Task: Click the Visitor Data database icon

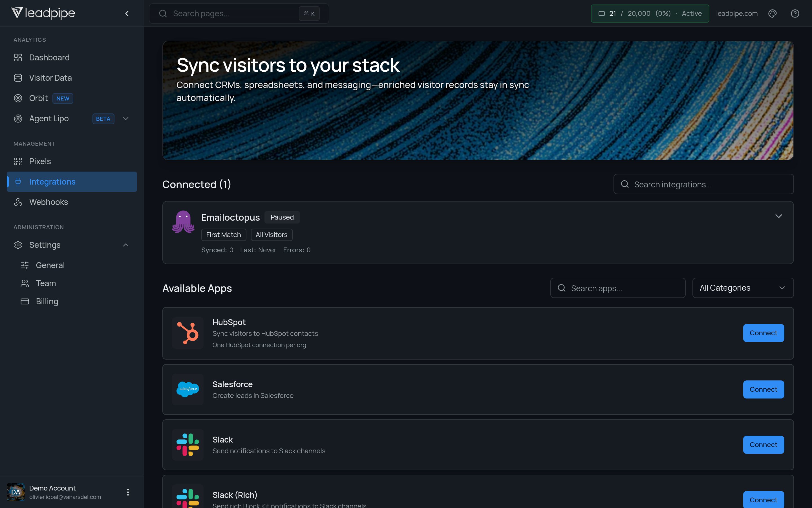Action: point(18,78)
